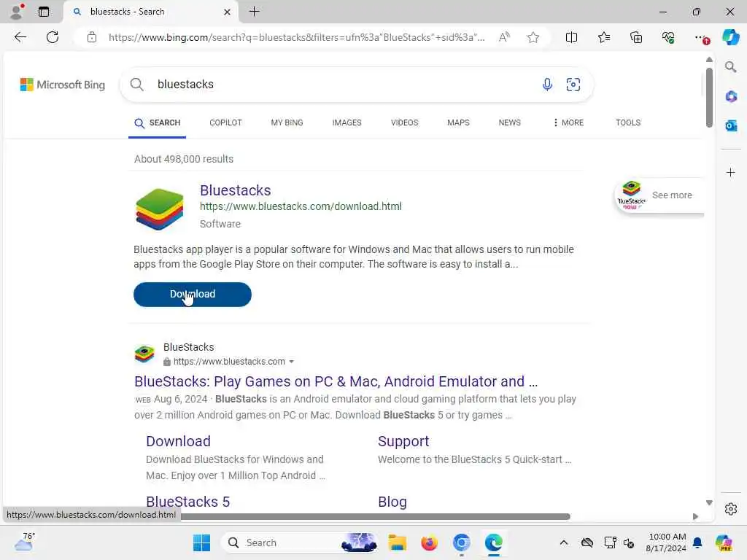This screenshot has height=560, width=747.
Task: Switch to the VIDEOS tab
Action: [x=404, y=122]
